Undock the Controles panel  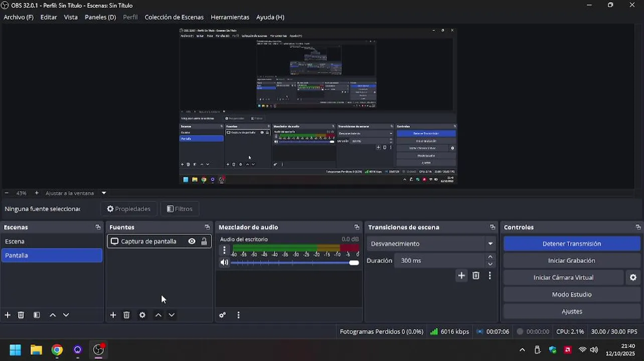638,227
